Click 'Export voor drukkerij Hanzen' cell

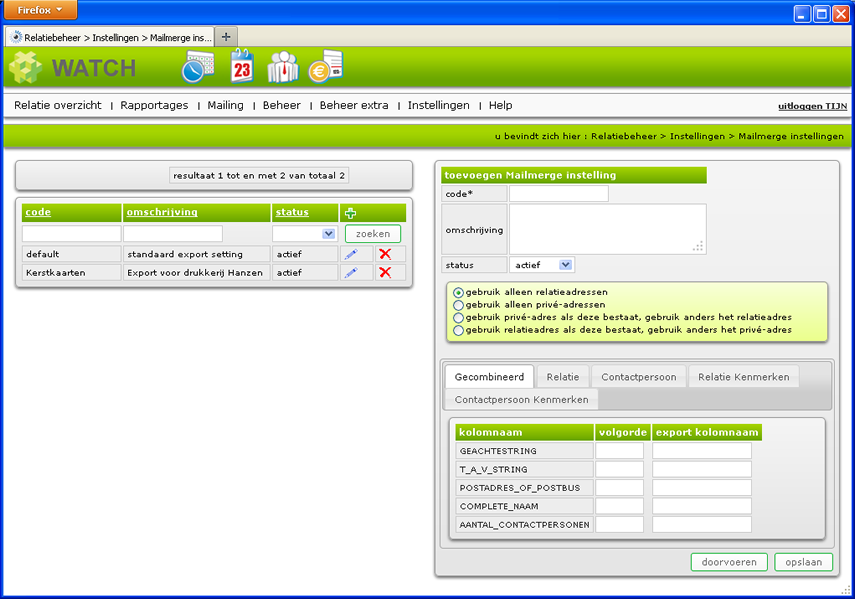197,273
